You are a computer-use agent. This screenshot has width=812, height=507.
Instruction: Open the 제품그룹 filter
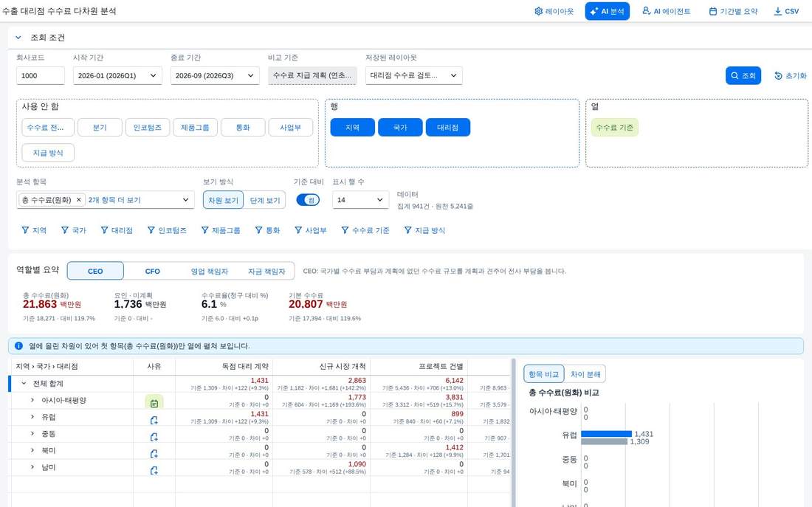click(x=221, y=230)
